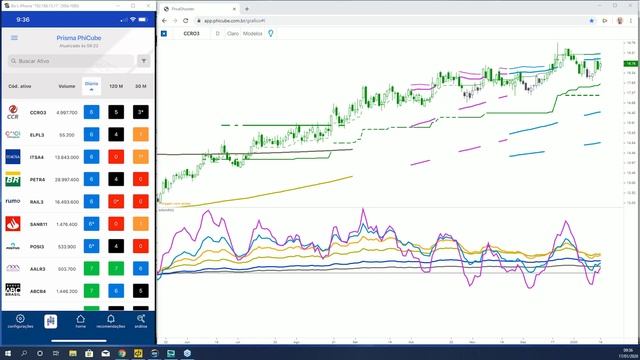Go to home in the bottom bar
640x360 pixels.
(x=81, y=321)
